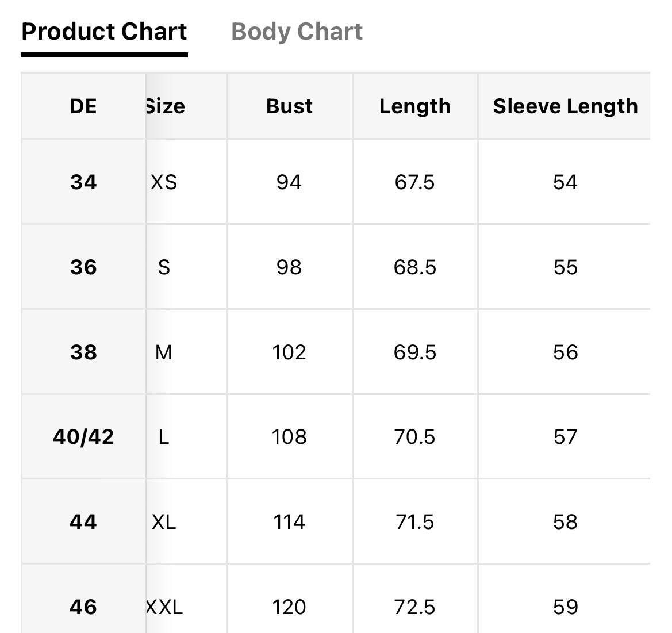Screen dimensions: 672x633
Task: Click length value 68.5 cell
Action: point(415,267)
